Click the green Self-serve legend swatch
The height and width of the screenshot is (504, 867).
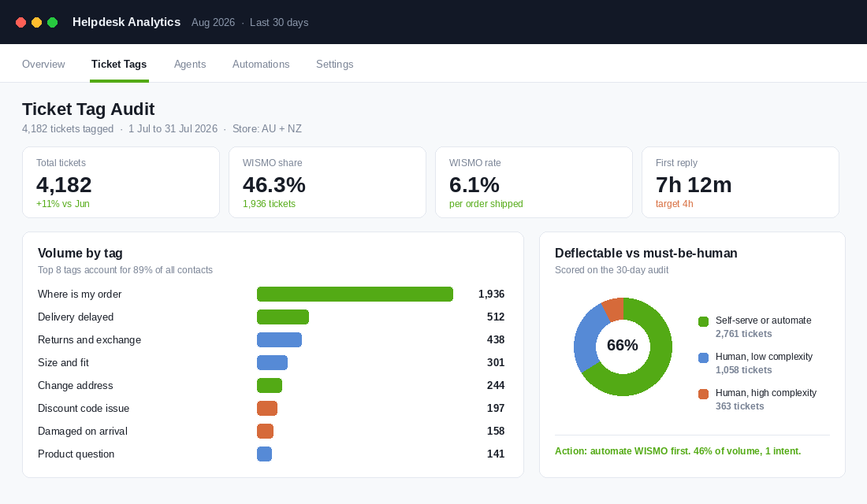[703, 321]
